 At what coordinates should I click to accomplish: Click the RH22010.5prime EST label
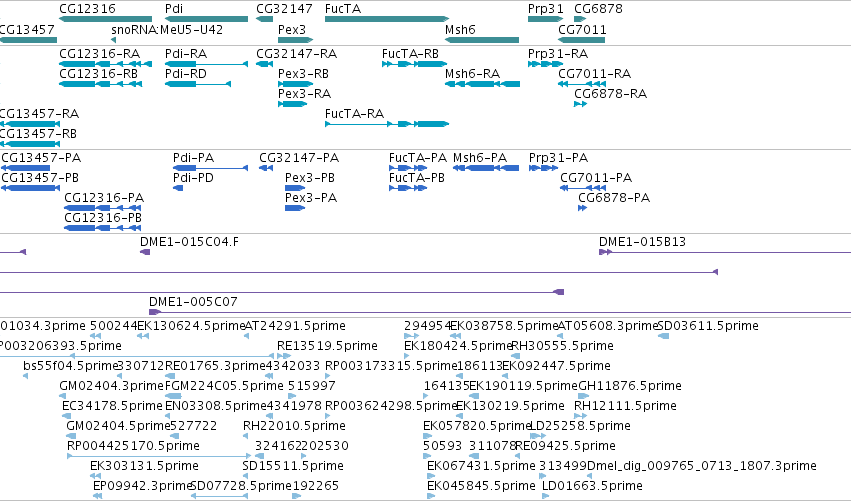294,426
